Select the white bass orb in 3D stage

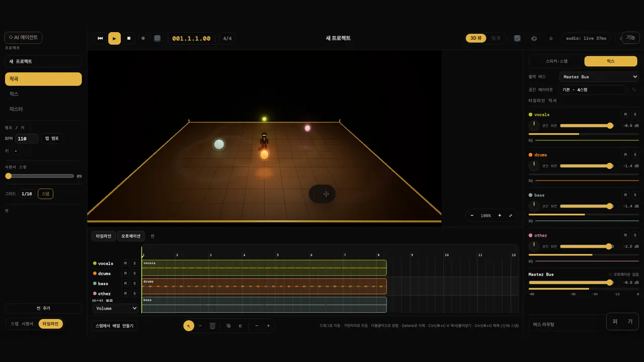(x=219, y=144)
